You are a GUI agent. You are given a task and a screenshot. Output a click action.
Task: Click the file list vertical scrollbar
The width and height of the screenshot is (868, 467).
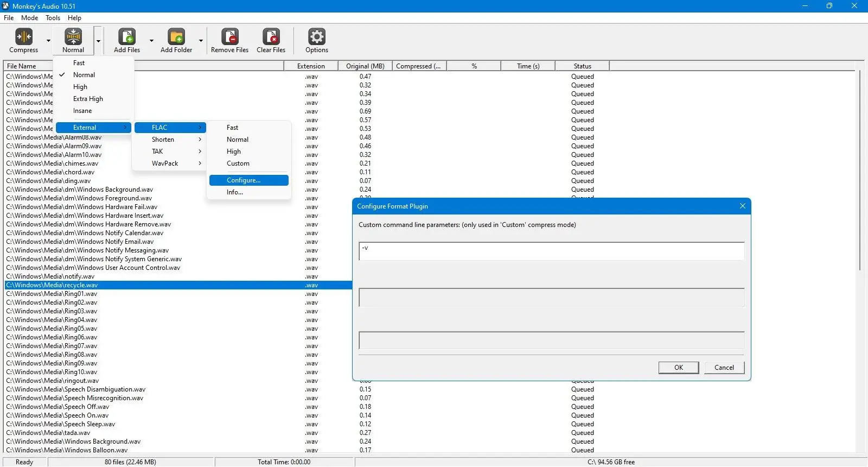860,171
